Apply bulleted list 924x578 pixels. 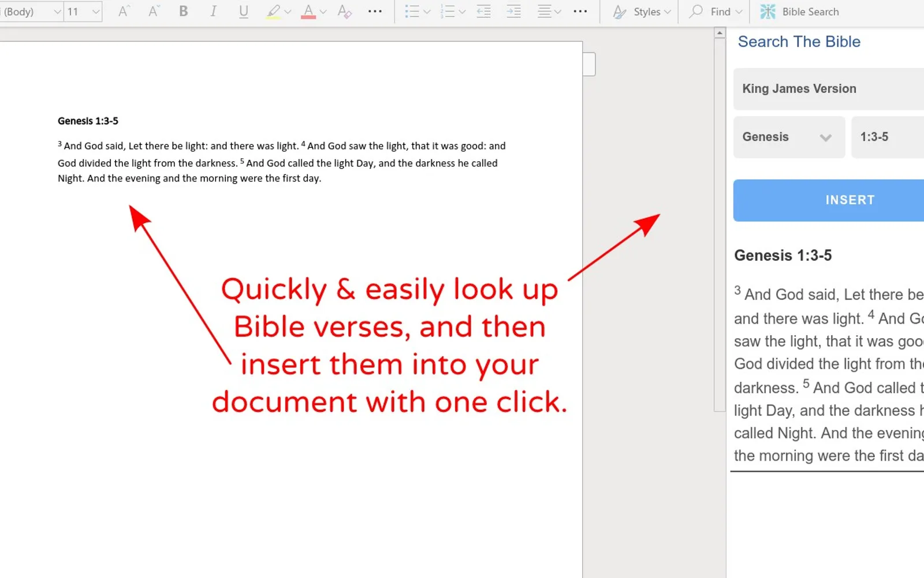412,12
